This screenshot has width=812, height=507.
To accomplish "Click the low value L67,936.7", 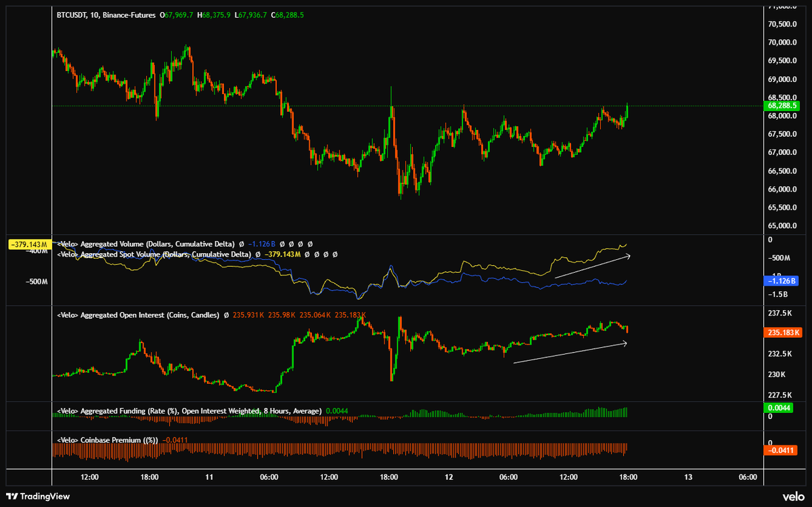I will (x=250, y=14).
